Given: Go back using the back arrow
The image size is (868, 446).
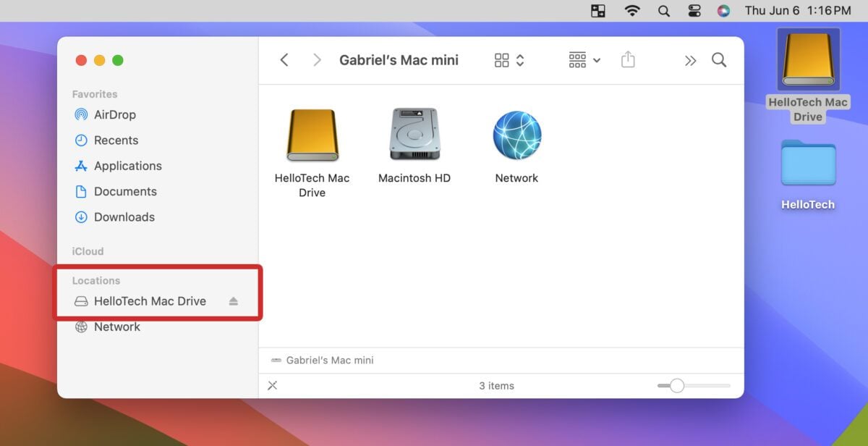Looking at the screenshot, I should coord(284,60).
